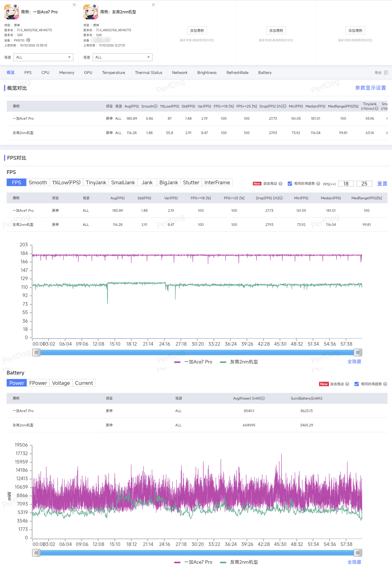392x568 pixels.
Task: Click the FPS threshold field showing 18
Action: (x=346, y=184)
